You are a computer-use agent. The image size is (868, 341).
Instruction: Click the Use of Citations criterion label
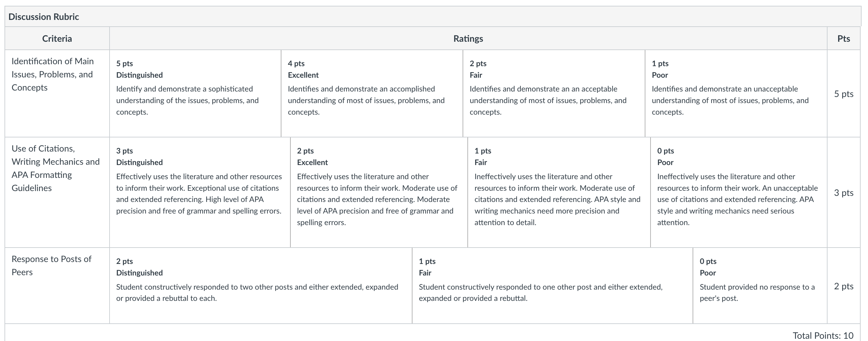(56, 168)
